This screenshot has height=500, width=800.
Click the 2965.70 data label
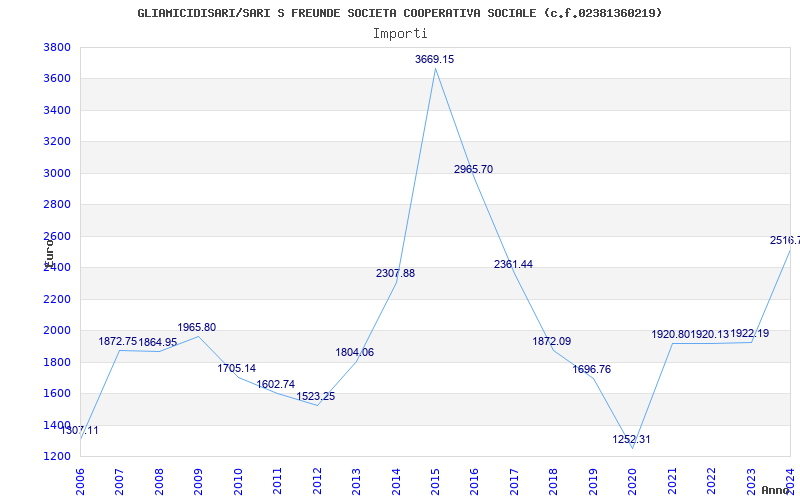pos(473,169)
